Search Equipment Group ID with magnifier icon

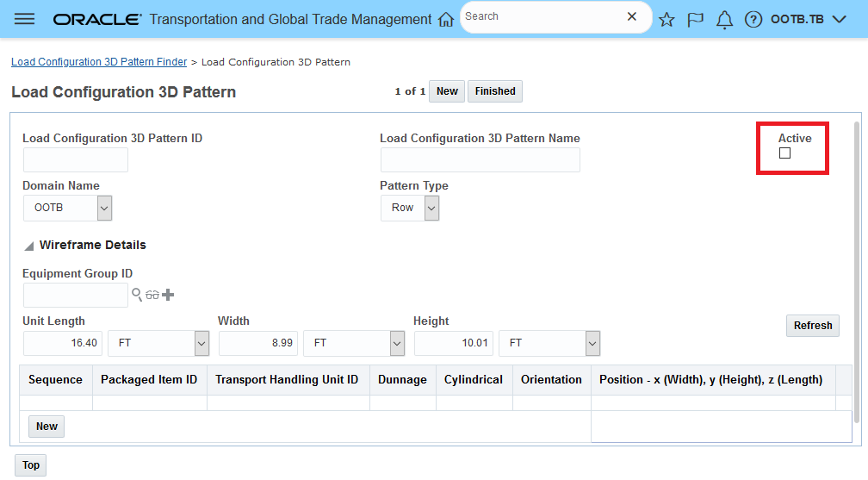pos(137,295)
